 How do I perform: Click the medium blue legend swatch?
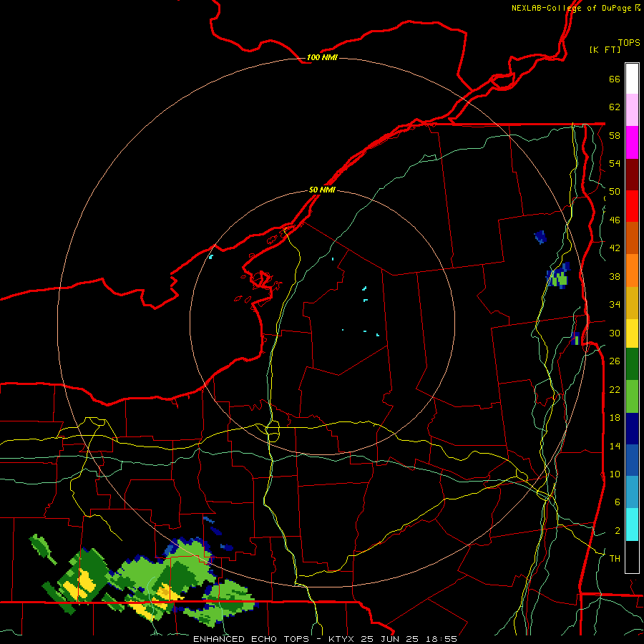pos(632,461)
